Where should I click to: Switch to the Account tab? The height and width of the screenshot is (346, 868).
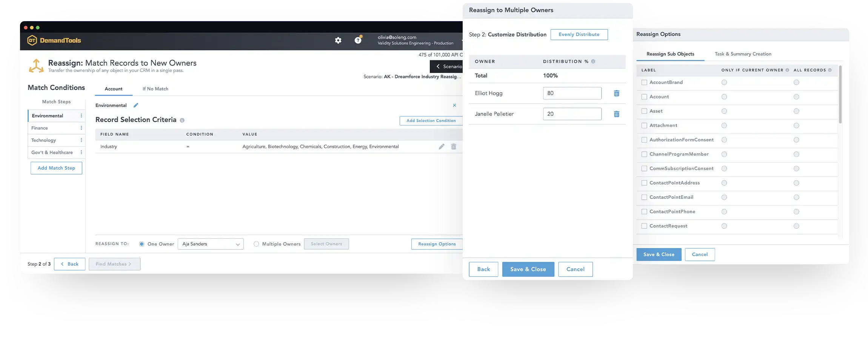(114, 89)
